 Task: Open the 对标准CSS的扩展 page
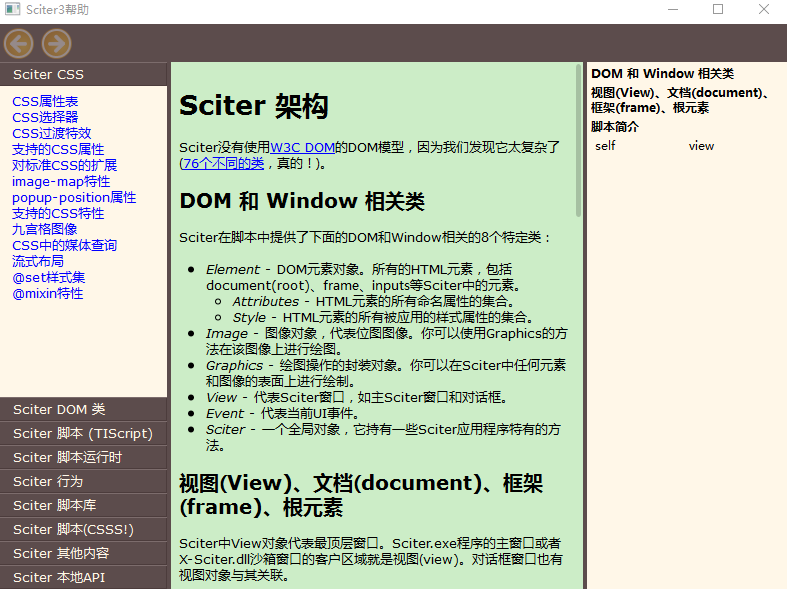(65, 166)
